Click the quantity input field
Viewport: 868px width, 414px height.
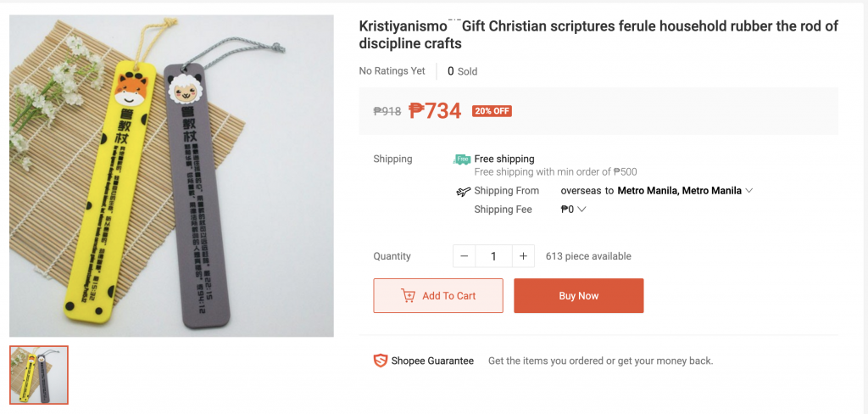click(493, 256)
